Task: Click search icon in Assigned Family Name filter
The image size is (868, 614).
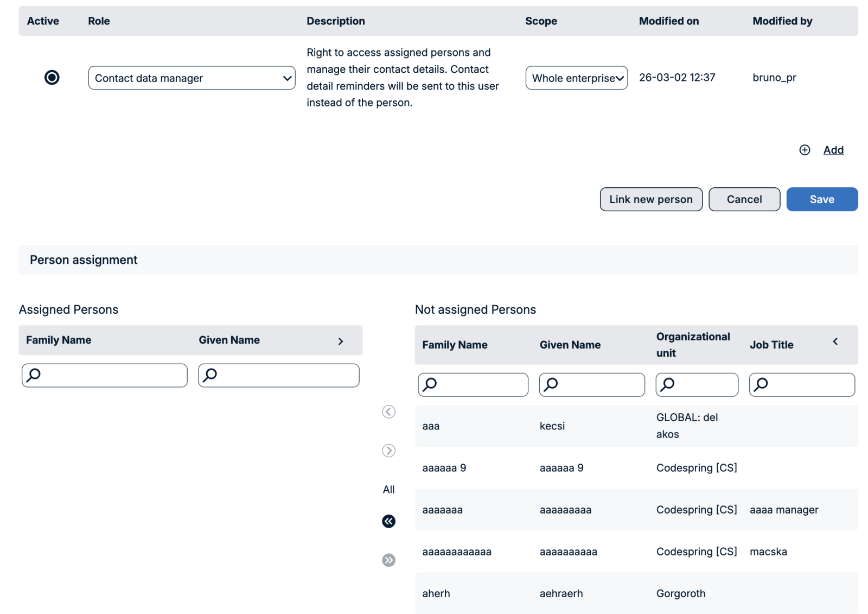Action: (x=34, y=375)
